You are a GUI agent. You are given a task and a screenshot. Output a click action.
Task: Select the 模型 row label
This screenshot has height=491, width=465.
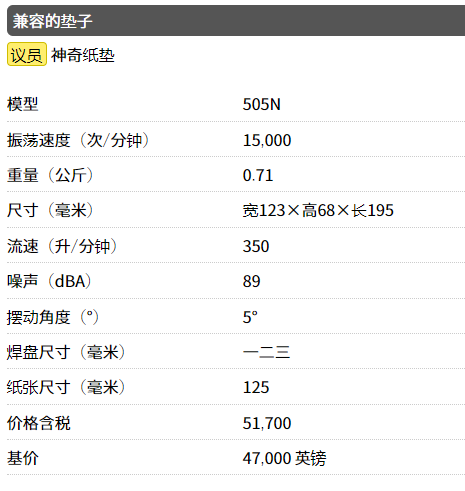click(23, 104)
